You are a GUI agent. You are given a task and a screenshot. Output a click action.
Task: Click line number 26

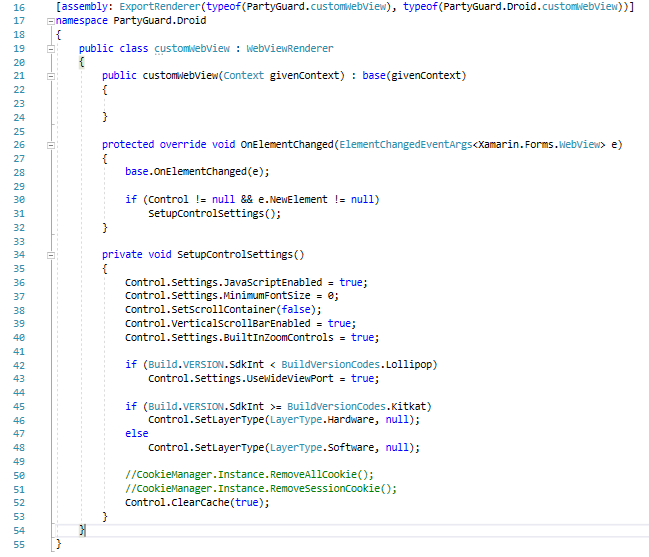(x=19, y=145)
